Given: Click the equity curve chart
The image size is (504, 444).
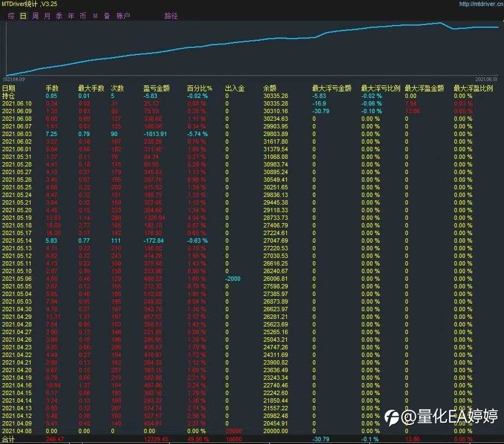Looking at the screenshot, I should [253, 48].
